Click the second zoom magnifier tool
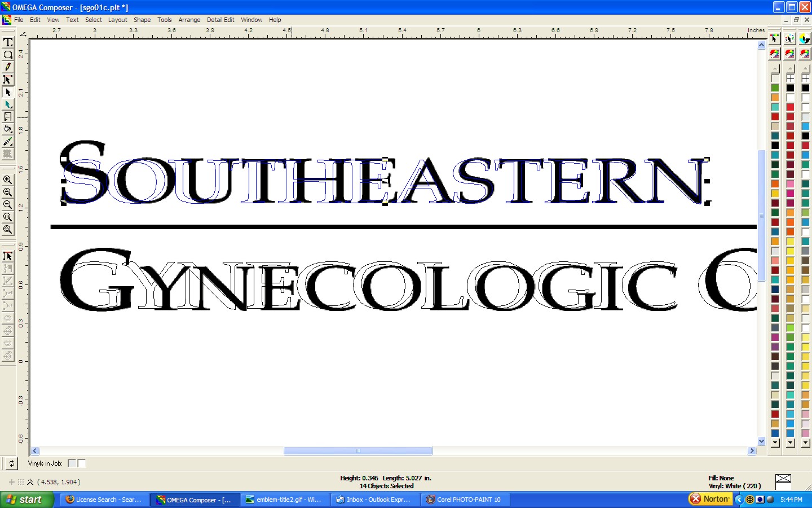The width and height of the screenshot is (812, 508). [8, 192]
